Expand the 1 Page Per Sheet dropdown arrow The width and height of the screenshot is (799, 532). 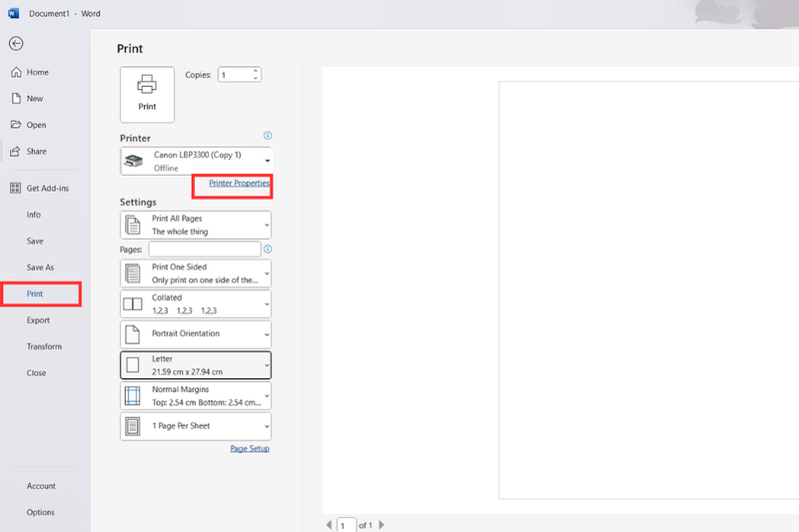click(x=267, y=426)
